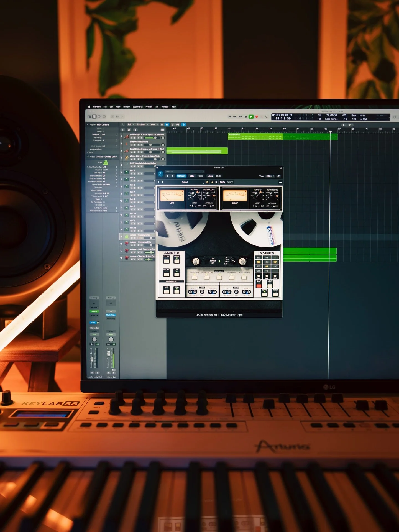Start playback with the green Play button

coord(251,117)
